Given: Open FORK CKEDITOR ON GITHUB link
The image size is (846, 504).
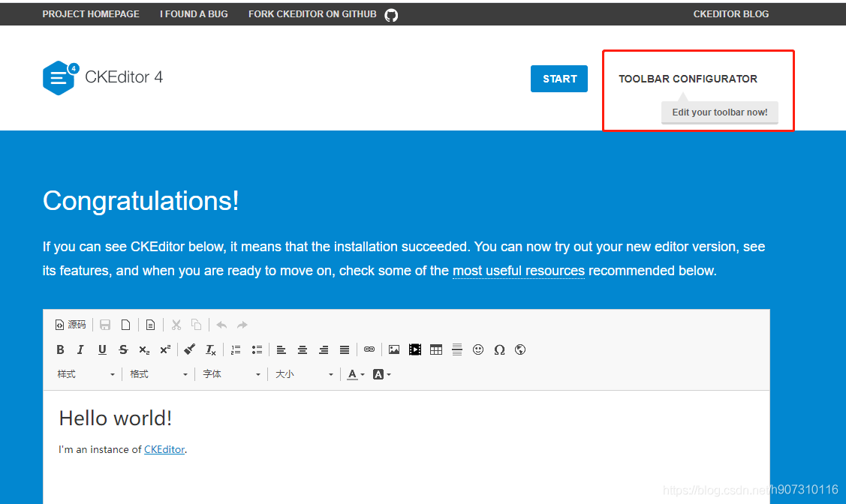Looking at the screenshot, I should click(x=312, y=14).
